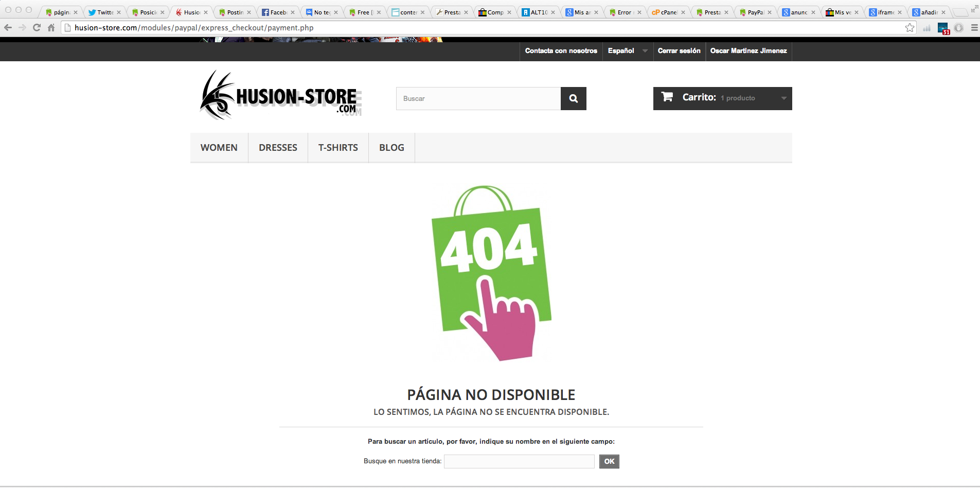Viewport: 980px width, 488px height.
Task: Switch to the Twitter tab
Action: (x=104, y=12)
